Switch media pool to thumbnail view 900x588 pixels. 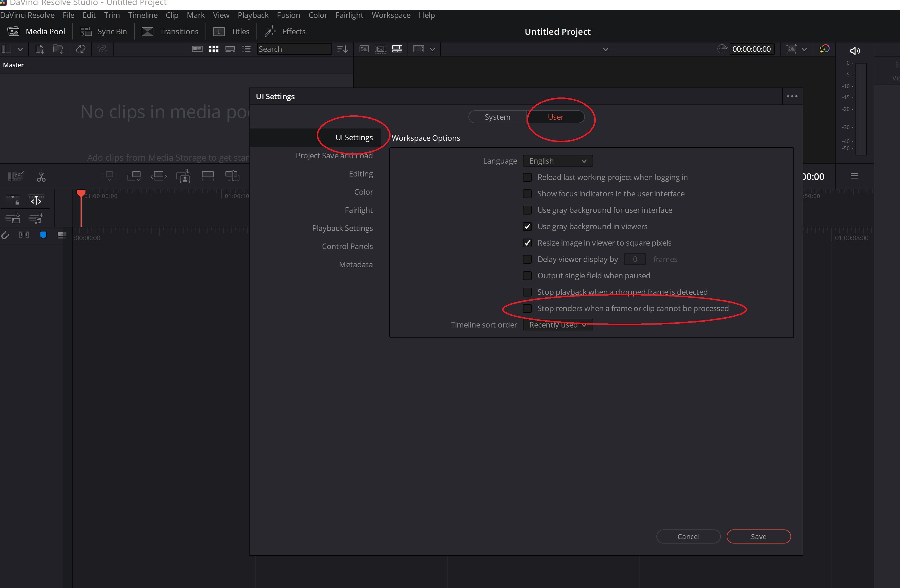click(x=214, y=49)
